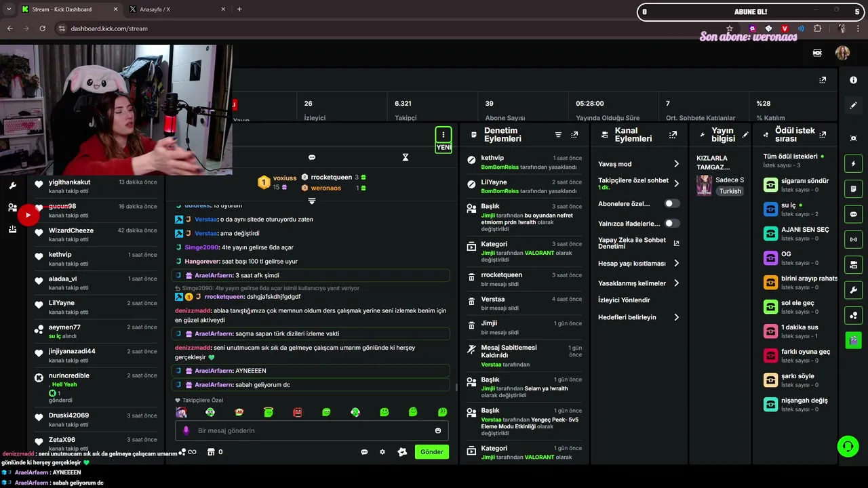Collapse the gifter leaderboard in chat
This screenshot has width=868, height=488.
[x=312, y=201]
